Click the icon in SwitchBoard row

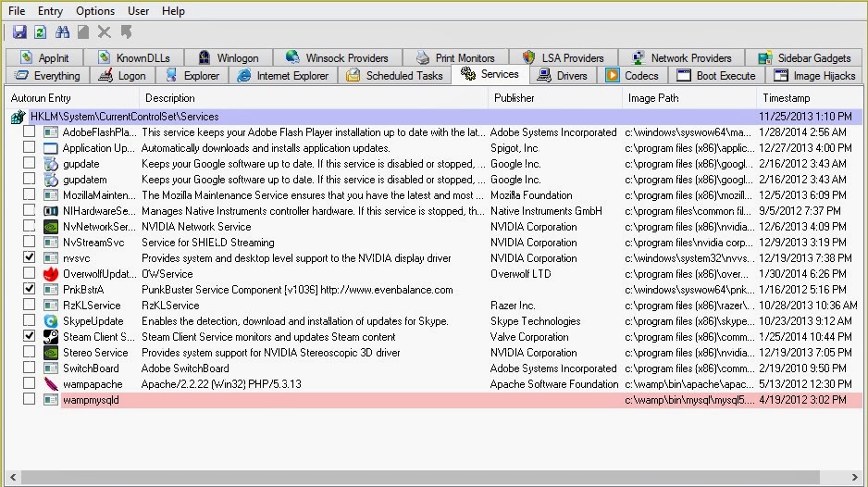click(51, 368)
